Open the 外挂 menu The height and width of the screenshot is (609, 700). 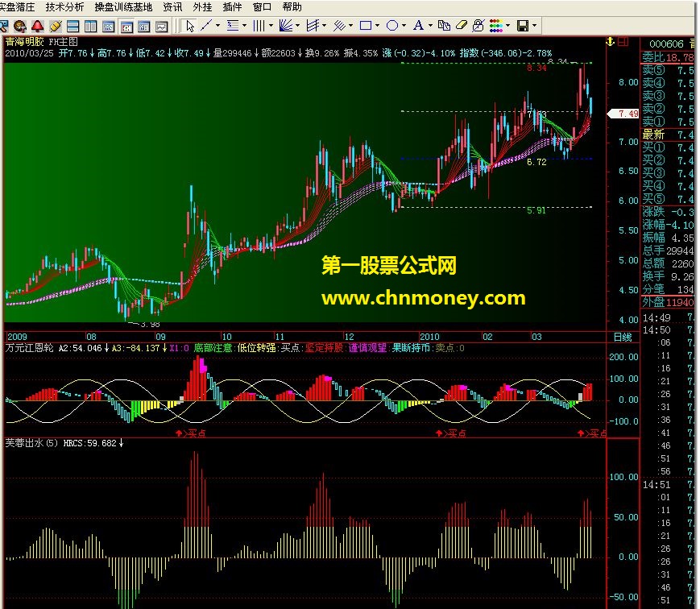[x=202, y=6]
